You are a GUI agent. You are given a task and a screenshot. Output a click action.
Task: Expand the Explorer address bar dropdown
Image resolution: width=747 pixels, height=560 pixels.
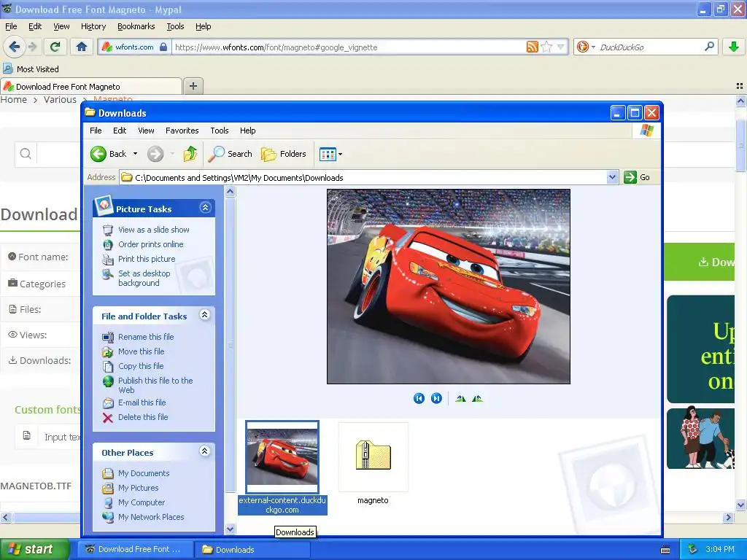(x=613, y=177)
